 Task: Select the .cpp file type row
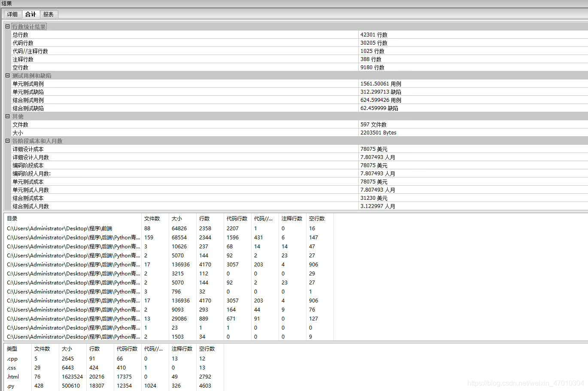(x=114, y=359)
